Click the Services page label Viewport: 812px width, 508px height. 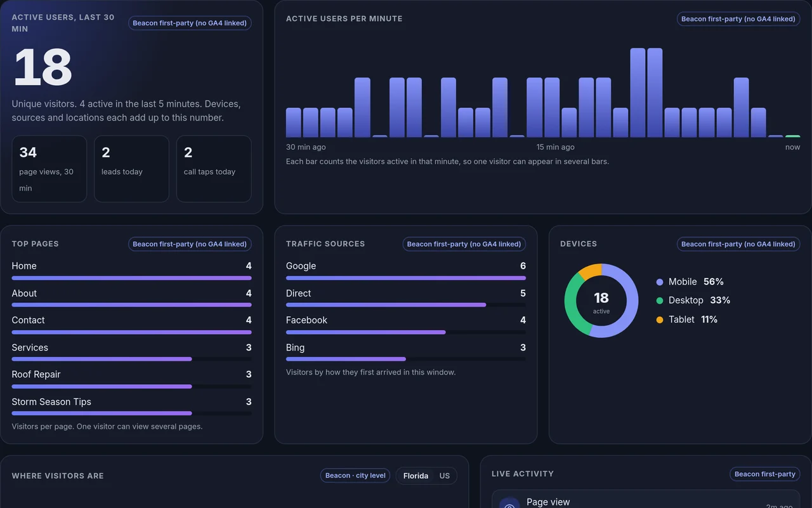pyautogui.click(x=30, y=347)
